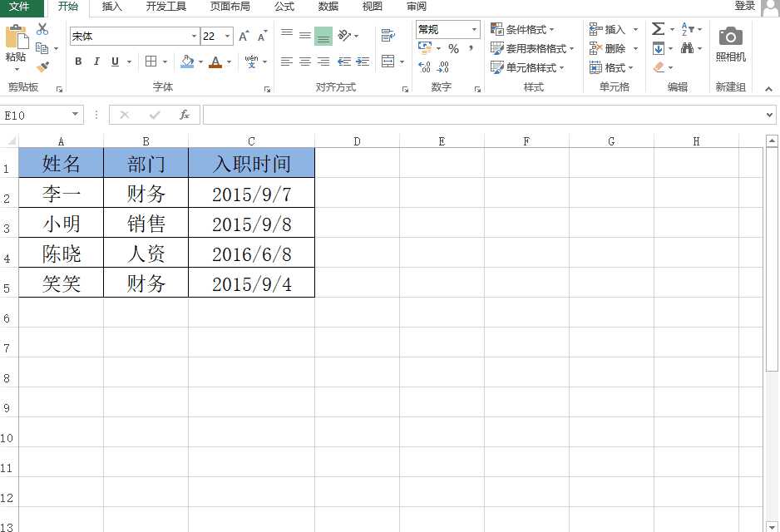
Task: Open the Format (格式) cells dropdown
Action: coord(612,67)
